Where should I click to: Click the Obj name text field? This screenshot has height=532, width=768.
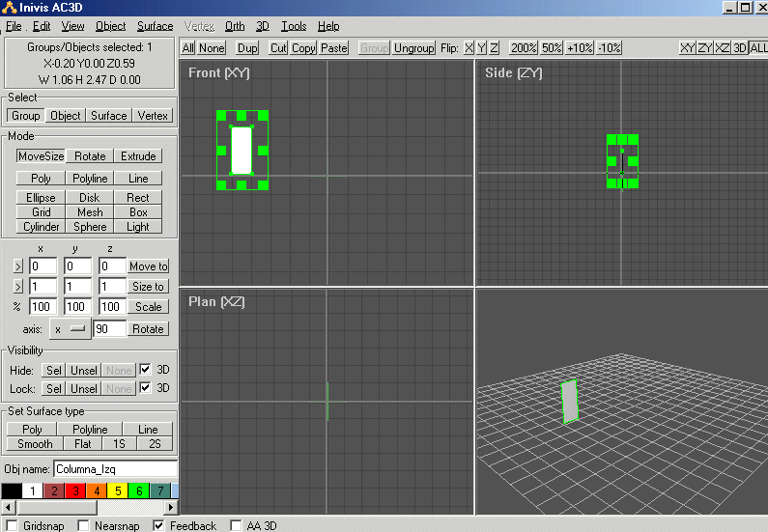click(114, 468)
